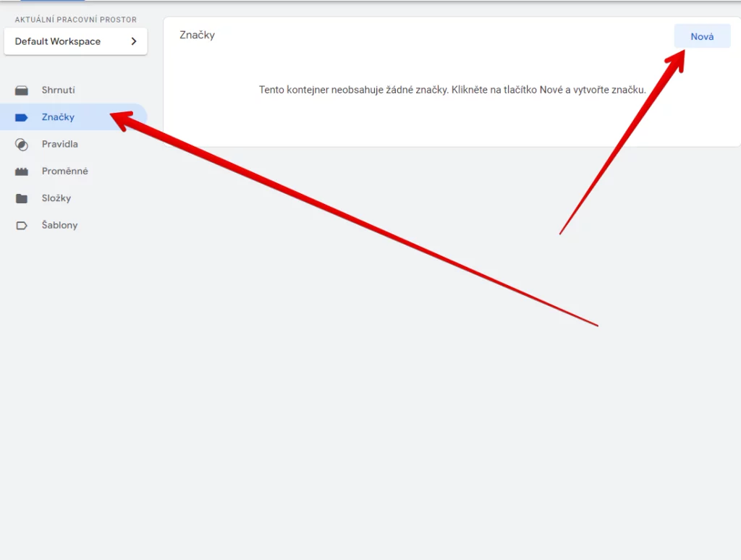Screen dimensions: 741x560
Task: Open the Default Workspace selector
Action: 75,41
